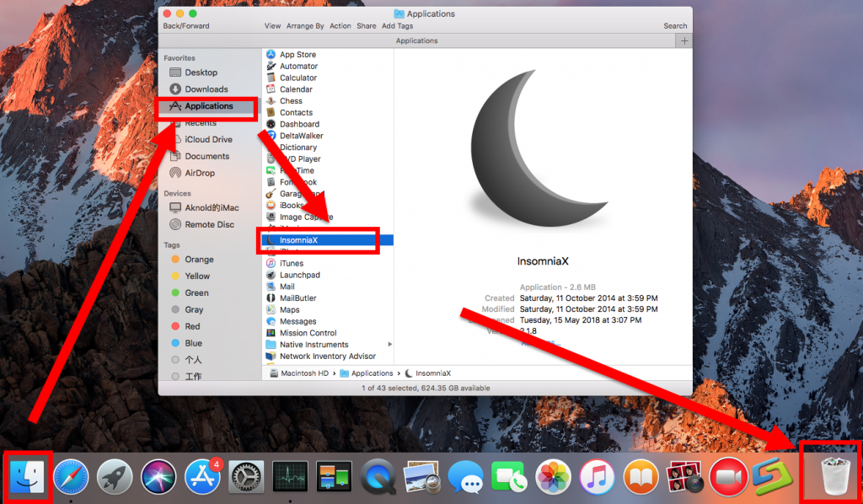This screenshot has height=504, width=863.
Task: Open Photos app in the Dock
Action: (x=553, y=478)
